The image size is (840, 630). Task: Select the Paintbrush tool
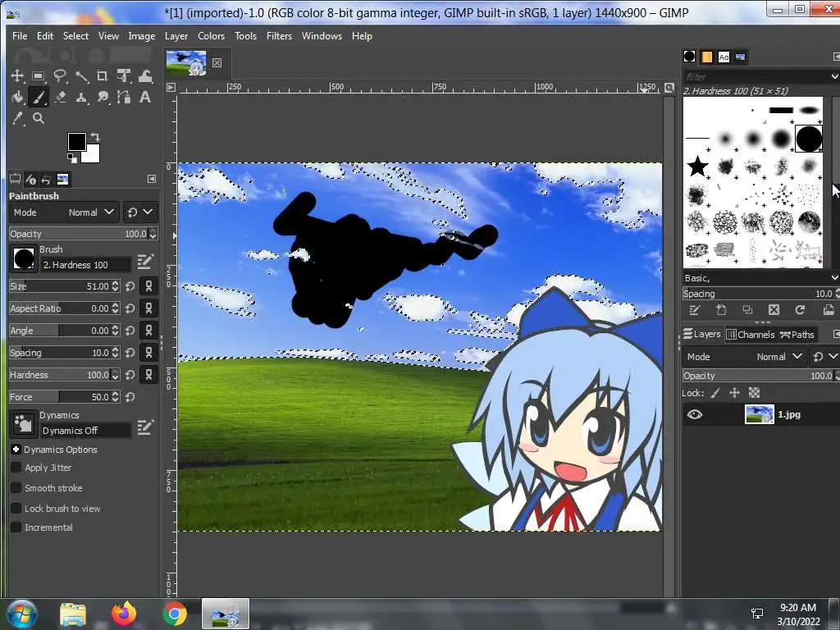pos(38,98)
